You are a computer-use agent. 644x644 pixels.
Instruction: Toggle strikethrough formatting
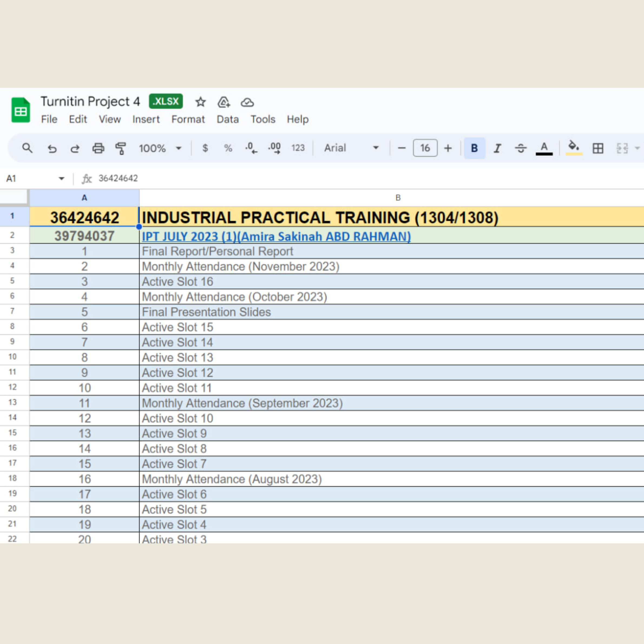point(520,148)
